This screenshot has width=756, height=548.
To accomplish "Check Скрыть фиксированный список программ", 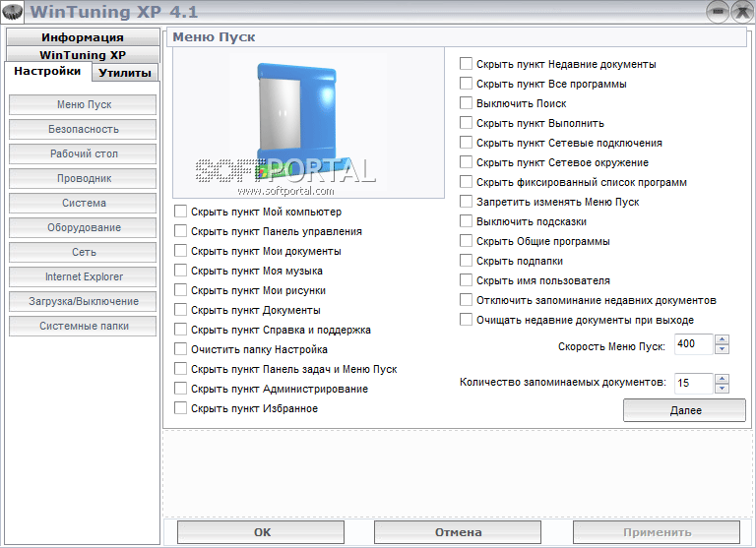I will tap(467, 182).
